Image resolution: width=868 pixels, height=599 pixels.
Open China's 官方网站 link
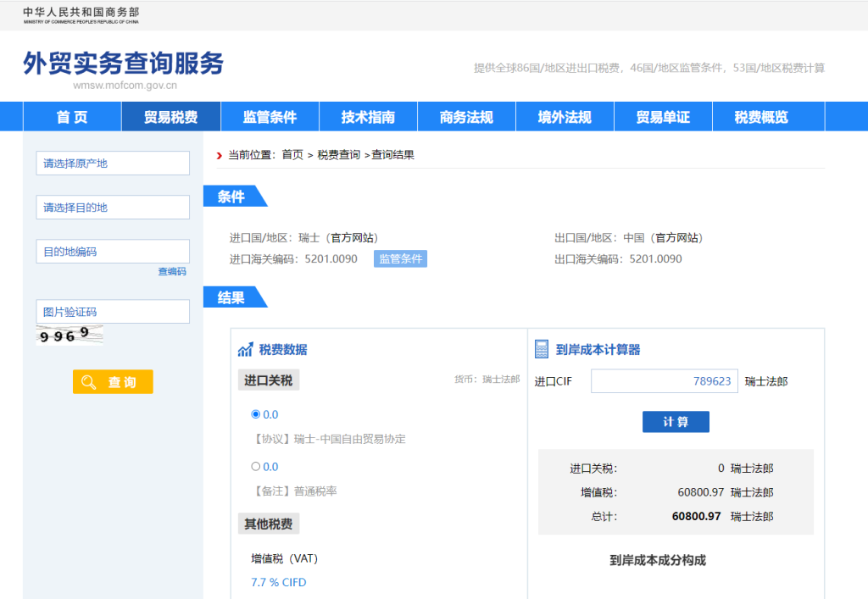pyautogui.click(x=676, y=238)
